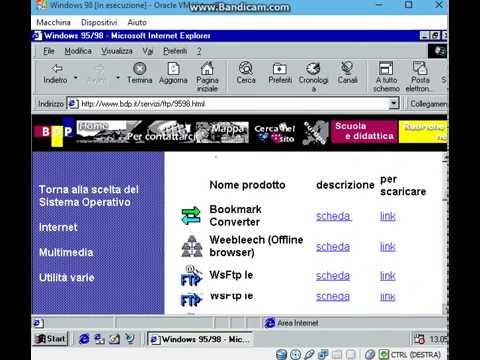Screen dimensions: 480x360
Task: Open VirtualBox Dispositivi menu
Action: click(99, 22)
